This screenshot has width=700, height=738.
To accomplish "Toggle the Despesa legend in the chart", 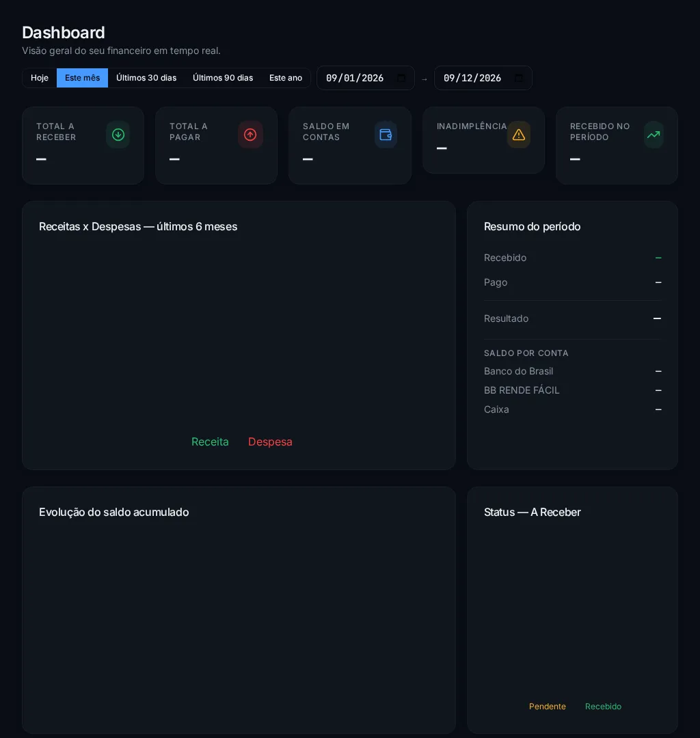I will click(x=270, y=441).
